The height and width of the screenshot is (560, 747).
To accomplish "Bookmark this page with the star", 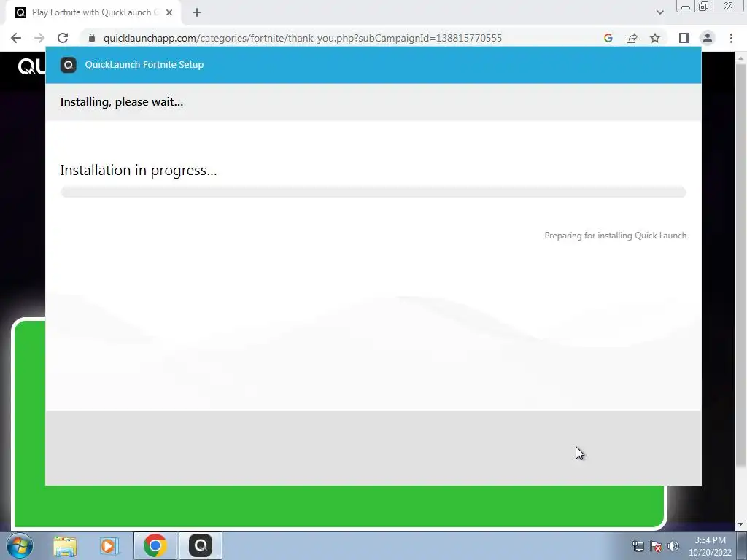I will coord(655,38).
